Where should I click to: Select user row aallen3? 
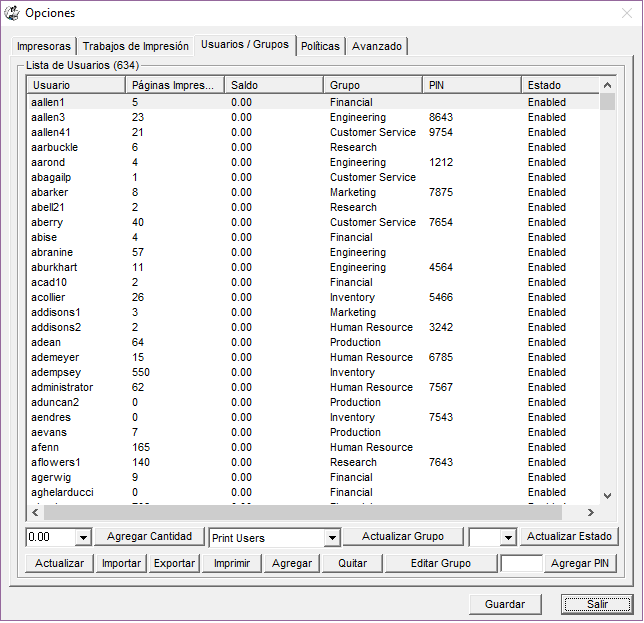pos(313,117)
